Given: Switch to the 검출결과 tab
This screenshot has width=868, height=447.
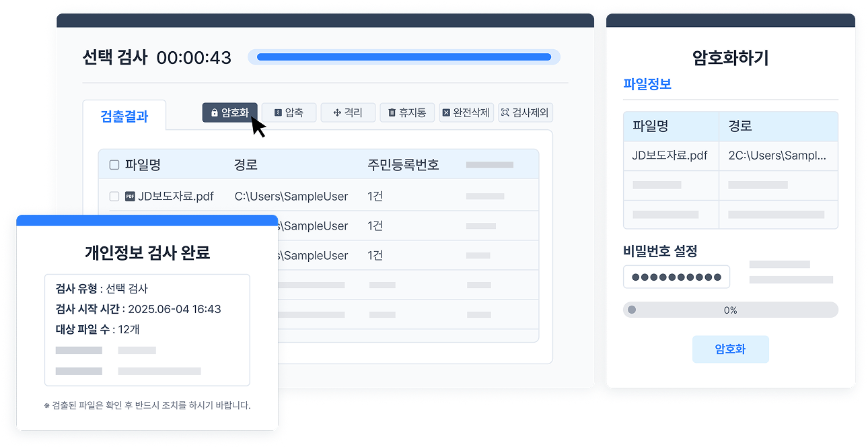Looking at the screenshot, I should pos(124,116).
